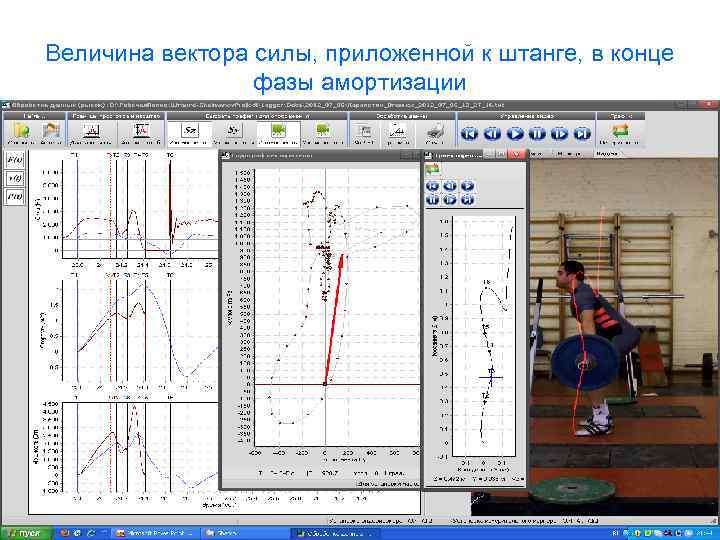Click the third taskbar application button
The image size is (720, 540).
point(335,534)
